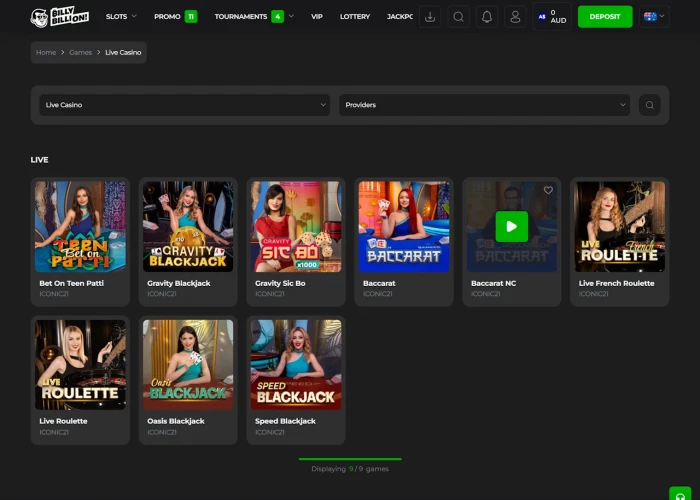Click the Gravity Sic Bo title

click(280, 283)
